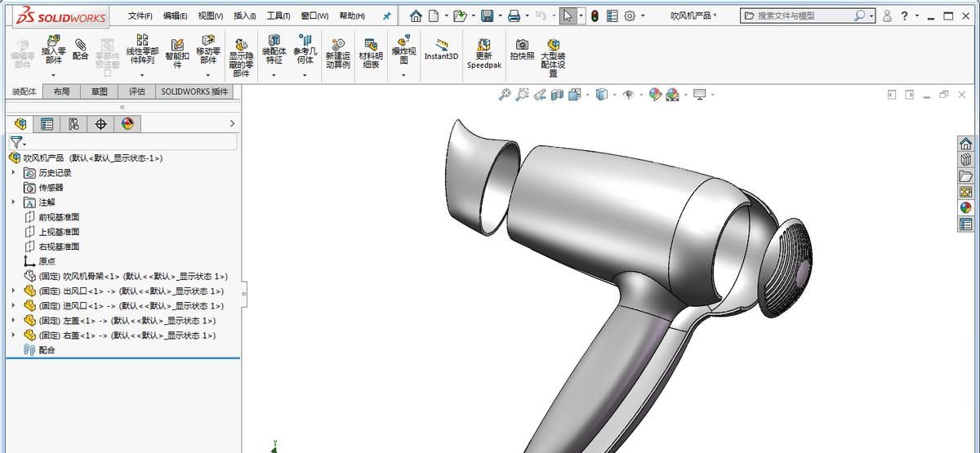Open the 视图(V) View menu
The image size is (980, 453).
[210, 16]
